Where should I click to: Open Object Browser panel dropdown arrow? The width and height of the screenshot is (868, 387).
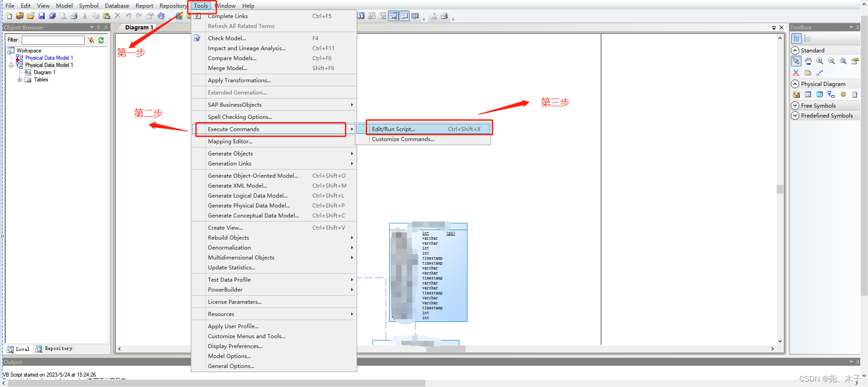pyautogui.click(x=92, y=28)
